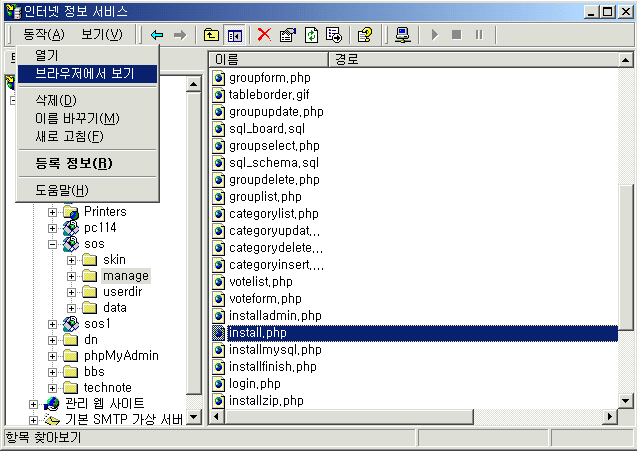This screenshot has height=451, width=637.
Task: Click the Help question mark toolbar icon
Action: [x=365, y=34]
